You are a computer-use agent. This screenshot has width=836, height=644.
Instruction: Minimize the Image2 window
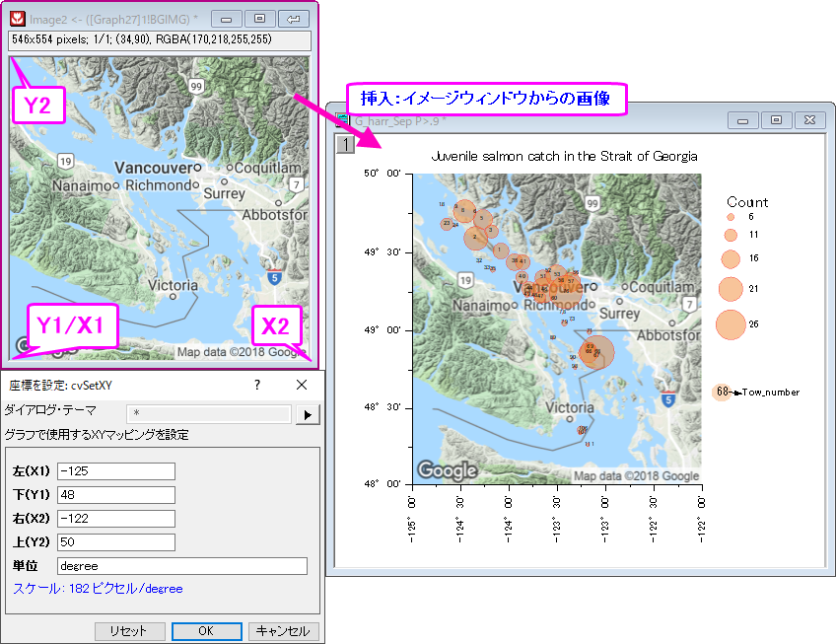point(227,19)
